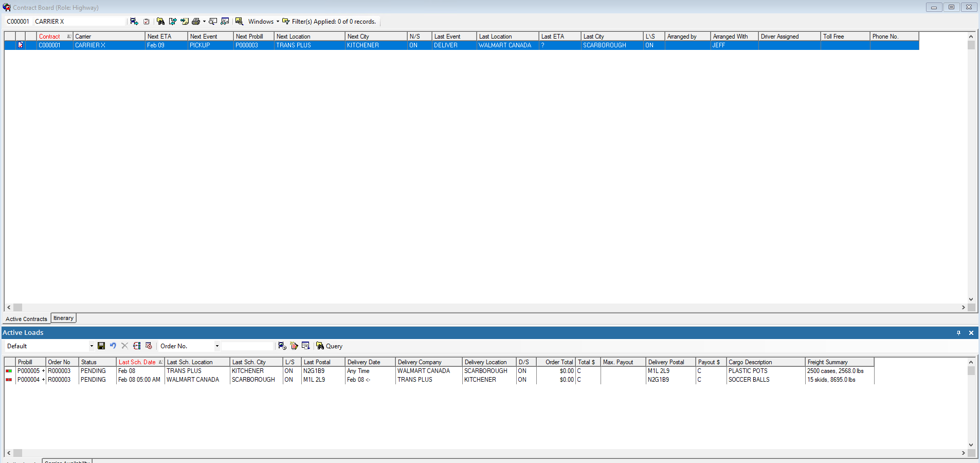Open the Order No. dropdown
Image resolution: width=980 pixels, height=463 pixels.
tap(217, 346)
